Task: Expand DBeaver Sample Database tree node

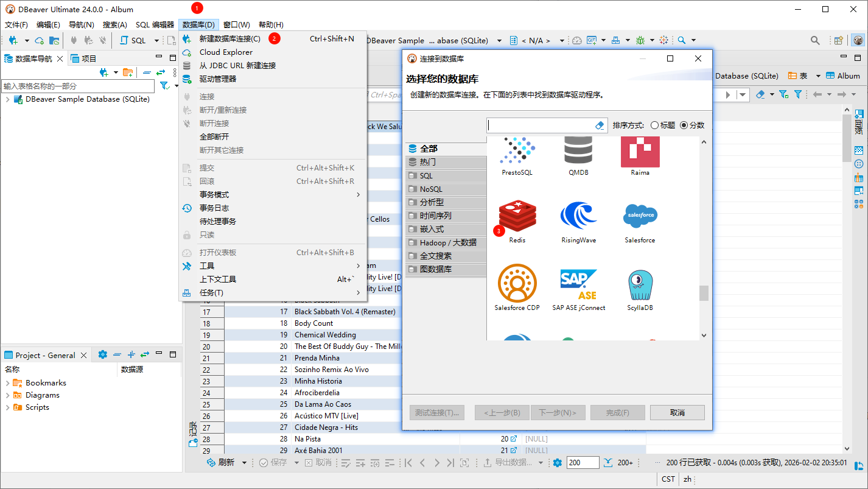Action: pos(7,99)
